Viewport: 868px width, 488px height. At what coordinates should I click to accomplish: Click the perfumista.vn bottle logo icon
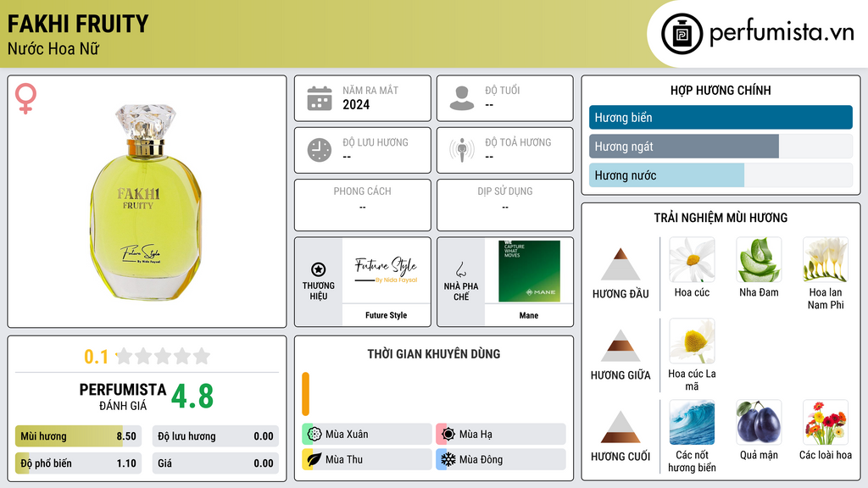click(682, 34)
